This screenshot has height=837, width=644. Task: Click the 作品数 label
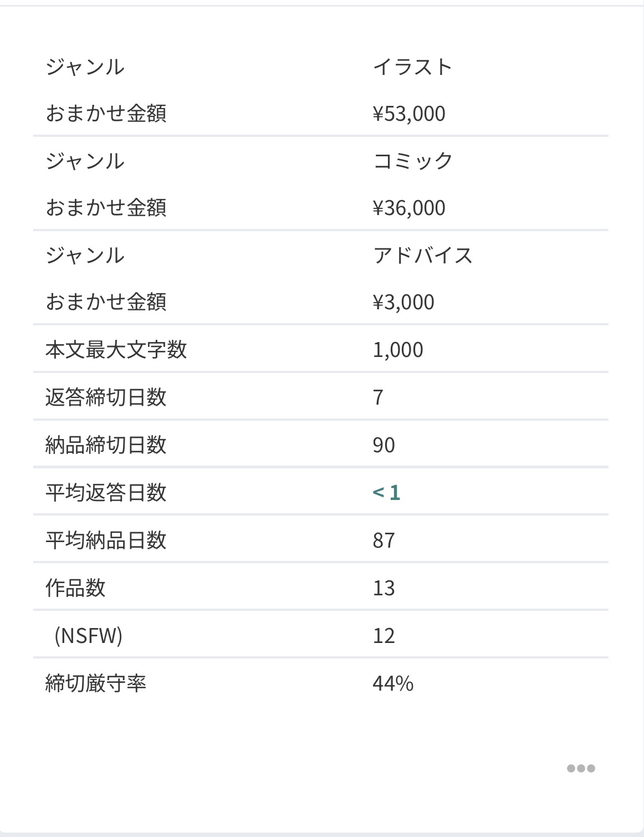pos(75,588)
